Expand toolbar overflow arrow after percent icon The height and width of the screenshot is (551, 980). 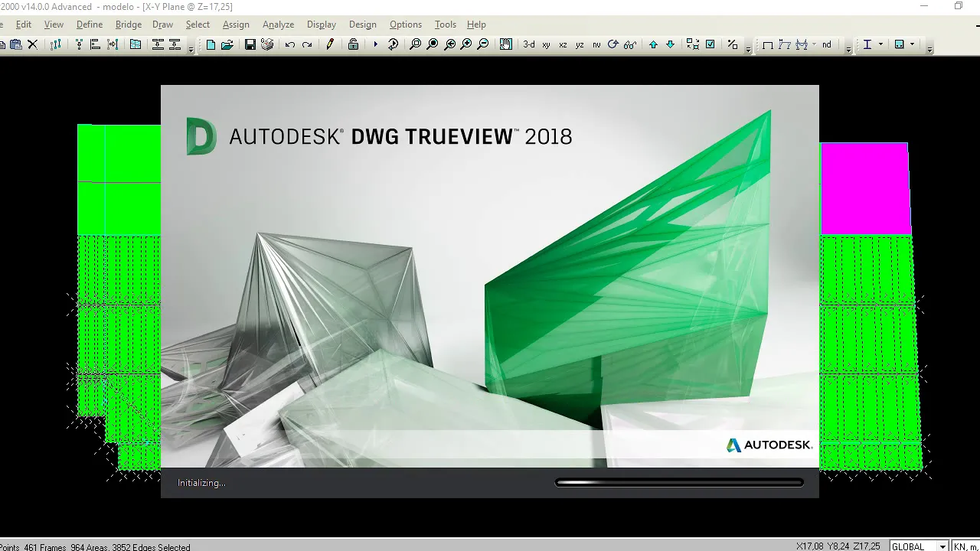(748, 47)
